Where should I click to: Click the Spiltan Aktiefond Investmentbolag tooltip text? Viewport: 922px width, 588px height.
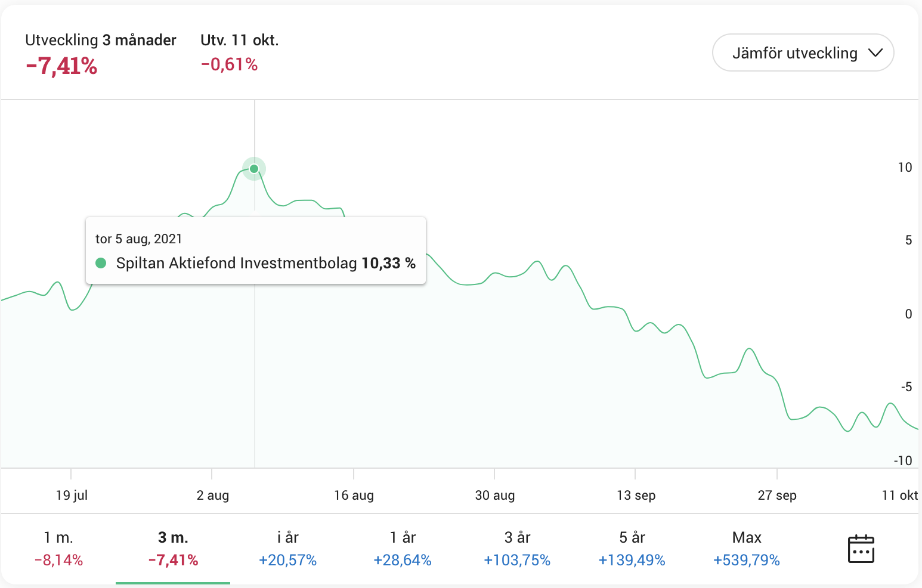[236, 263]
